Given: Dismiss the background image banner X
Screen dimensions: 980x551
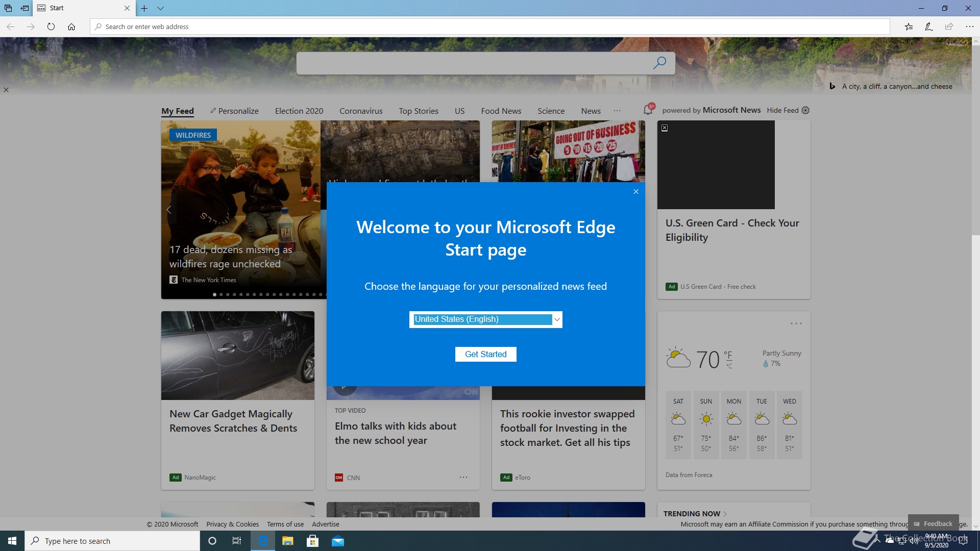Looking at the screenshot, I should [6, 90].
